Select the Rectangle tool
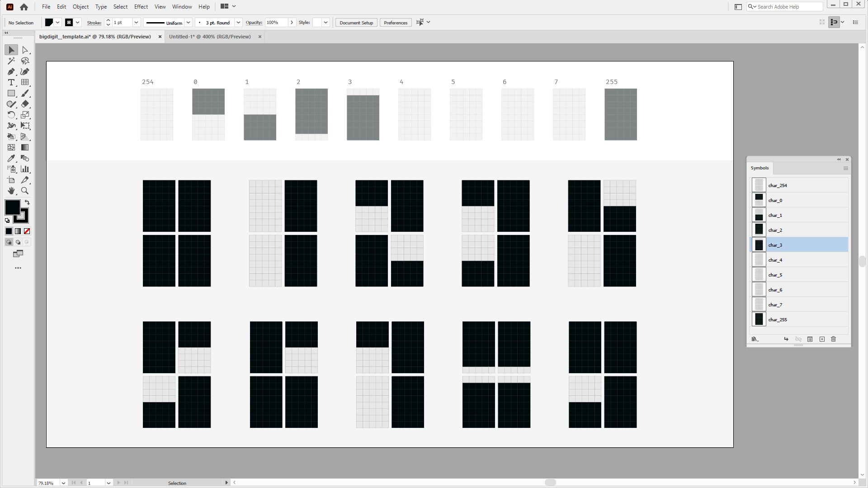This screenshot has height=488, width=868. coord(11,93)
